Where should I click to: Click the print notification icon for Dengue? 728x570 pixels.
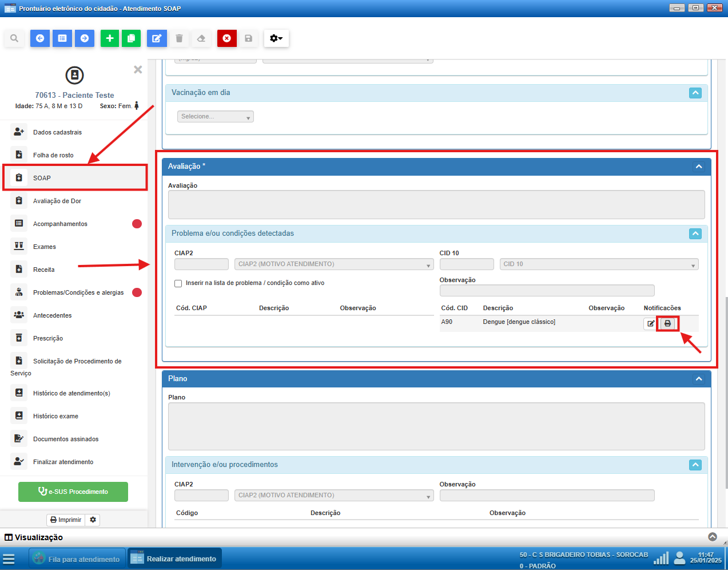coord(667,323)
